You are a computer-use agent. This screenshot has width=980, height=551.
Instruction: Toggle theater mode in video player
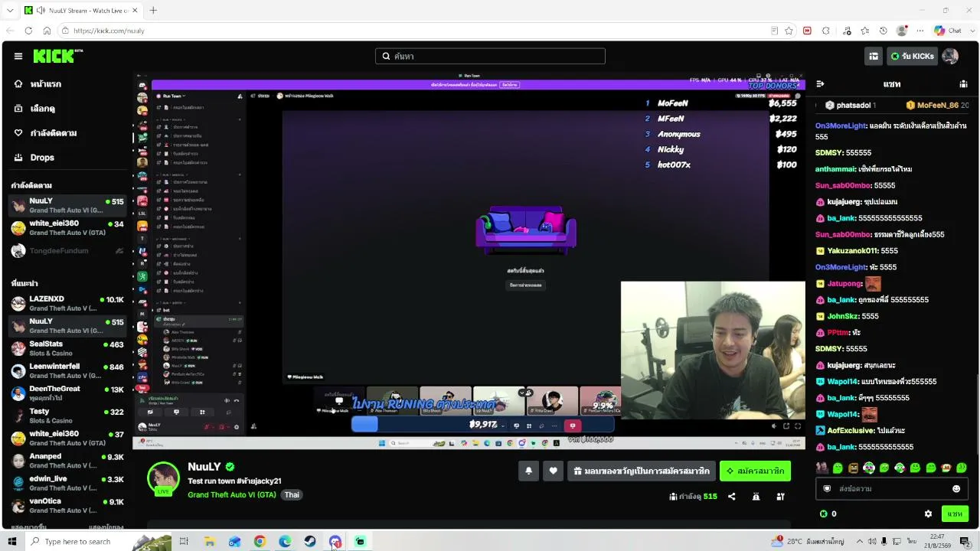[786, 426]
